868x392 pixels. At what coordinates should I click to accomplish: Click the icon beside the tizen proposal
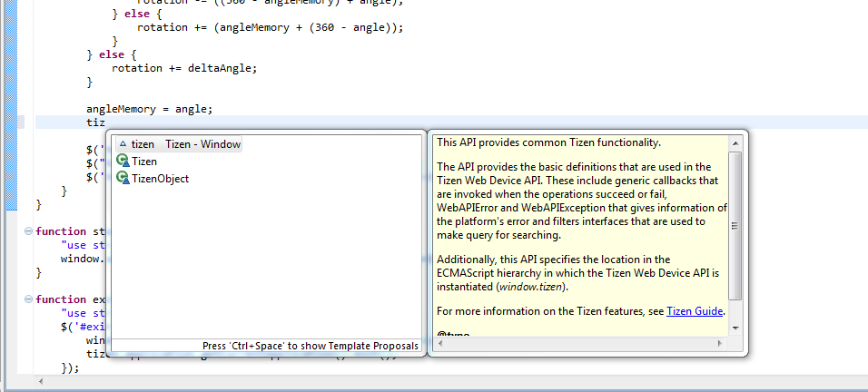[x=123, y=144]
